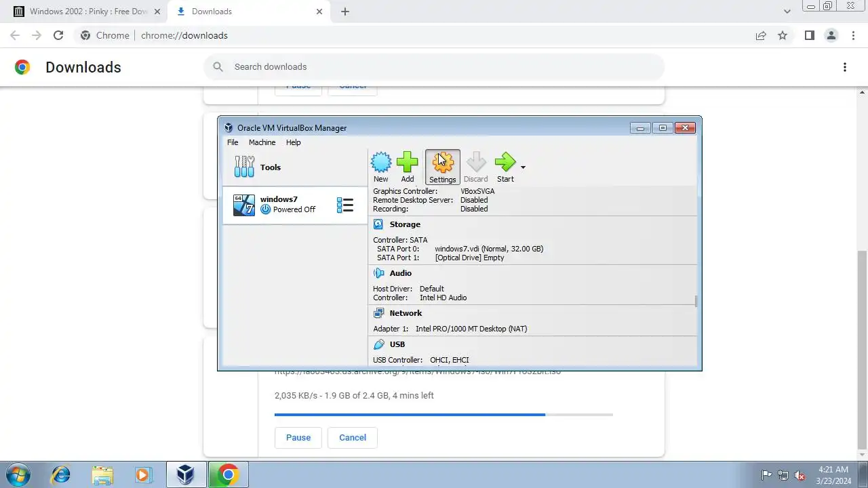Click the download progress bar
Image resolution: width=868 pixels, height=488 pixels.
tap(443, 414)
